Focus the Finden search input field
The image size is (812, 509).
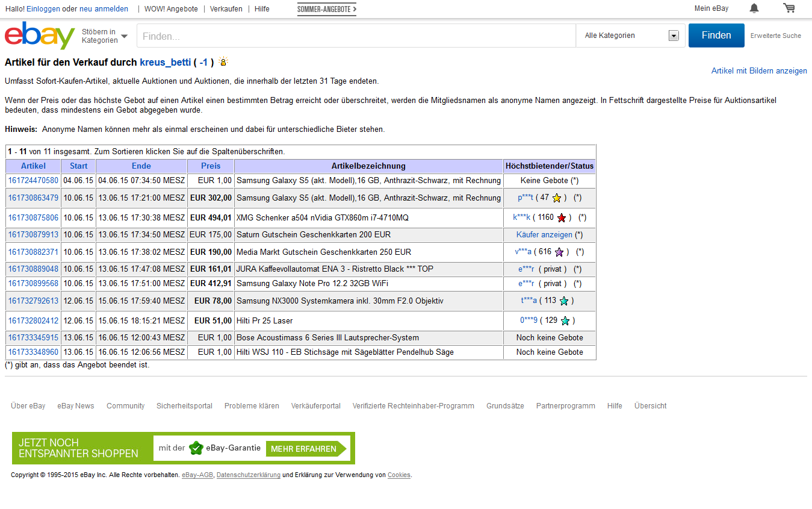point(356,36)
